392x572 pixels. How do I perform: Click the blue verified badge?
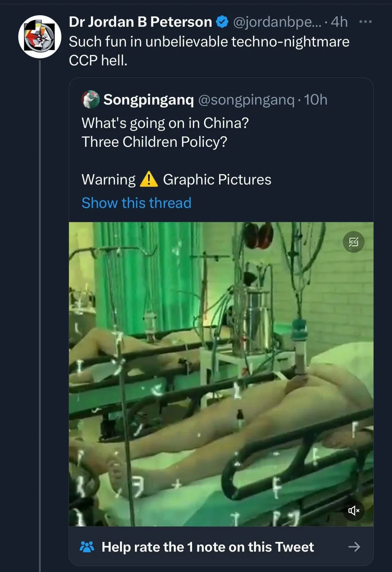coord(222,22)
